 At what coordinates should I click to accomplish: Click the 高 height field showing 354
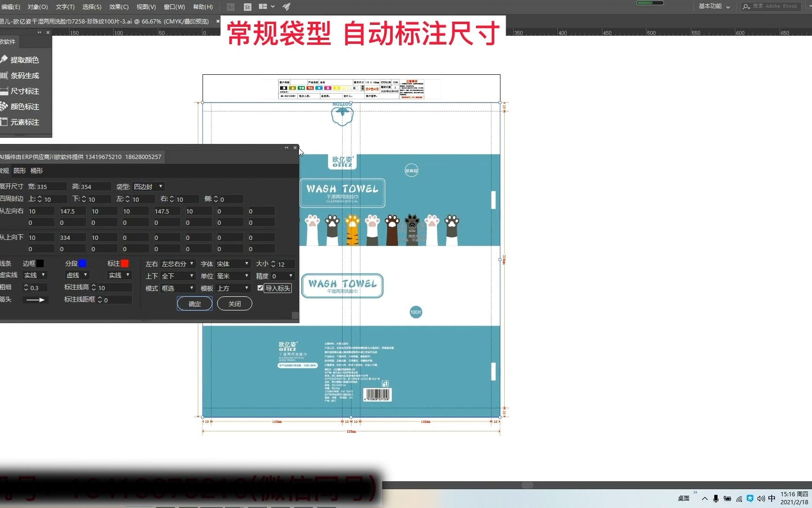(96, 187)
